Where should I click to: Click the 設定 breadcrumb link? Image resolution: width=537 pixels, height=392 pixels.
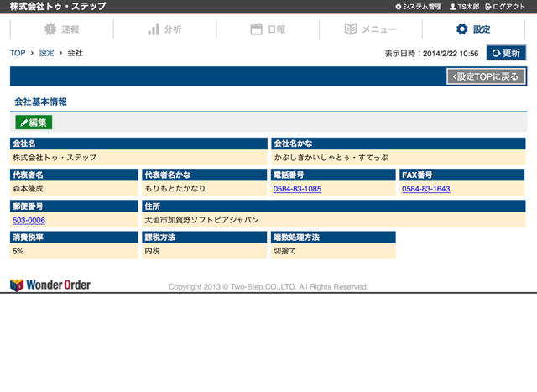[46, 53]
